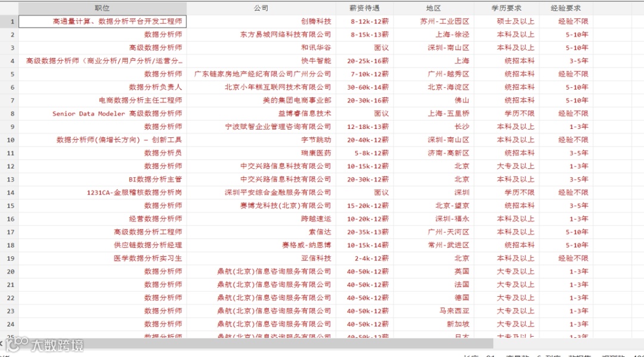Select row number 1 header
This screenshot has width=644, height=357.
(x=10, y=21)
